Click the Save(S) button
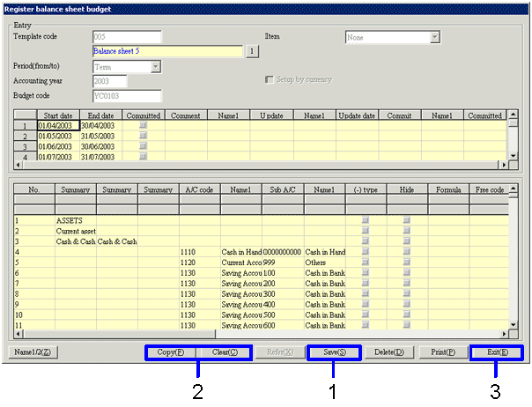 (335, 352)
